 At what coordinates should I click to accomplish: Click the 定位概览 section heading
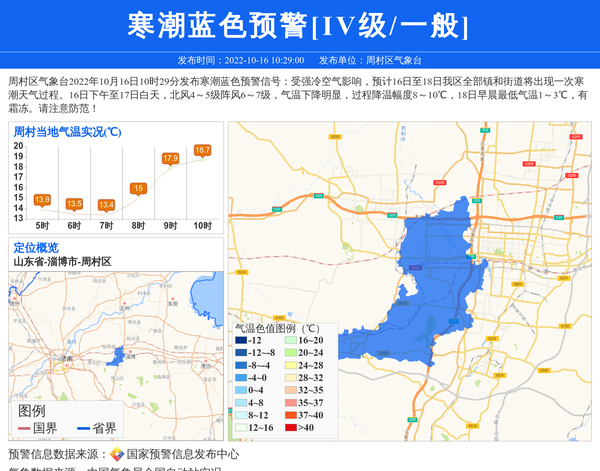pos(36,248)
